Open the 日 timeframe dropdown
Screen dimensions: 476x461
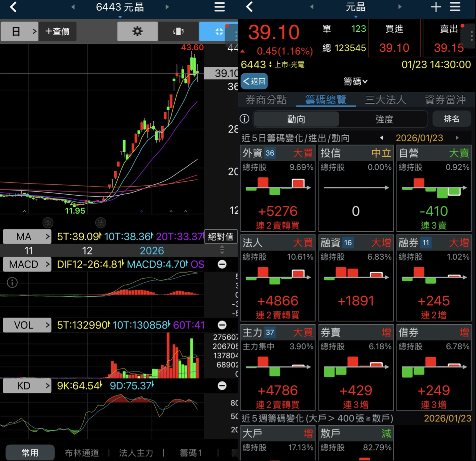tap(19, 31)
